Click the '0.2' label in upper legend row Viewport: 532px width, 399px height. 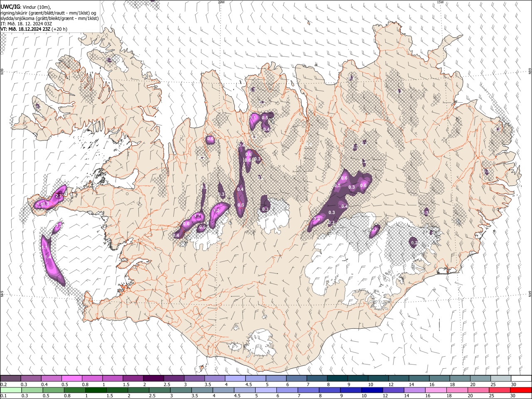(x=3, y=384)
